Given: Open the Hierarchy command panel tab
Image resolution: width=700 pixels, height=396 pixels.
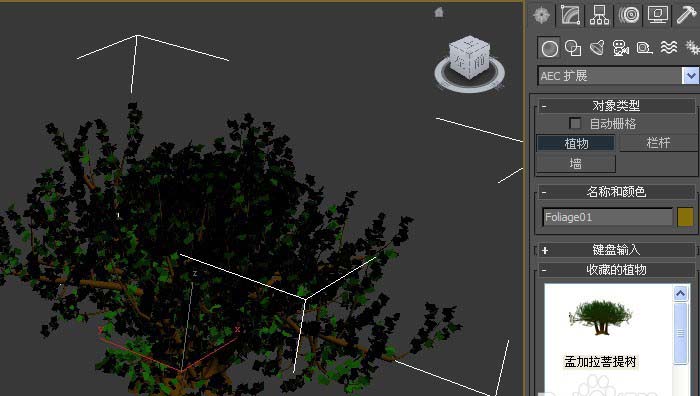Looking at the screenshot, I should (599, 15).
